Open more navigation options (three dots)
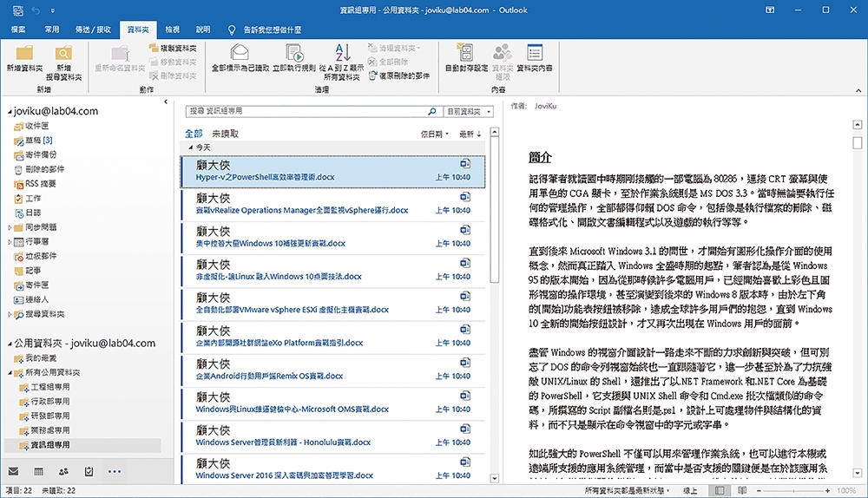The image size is (868, 498). point(114,471)
